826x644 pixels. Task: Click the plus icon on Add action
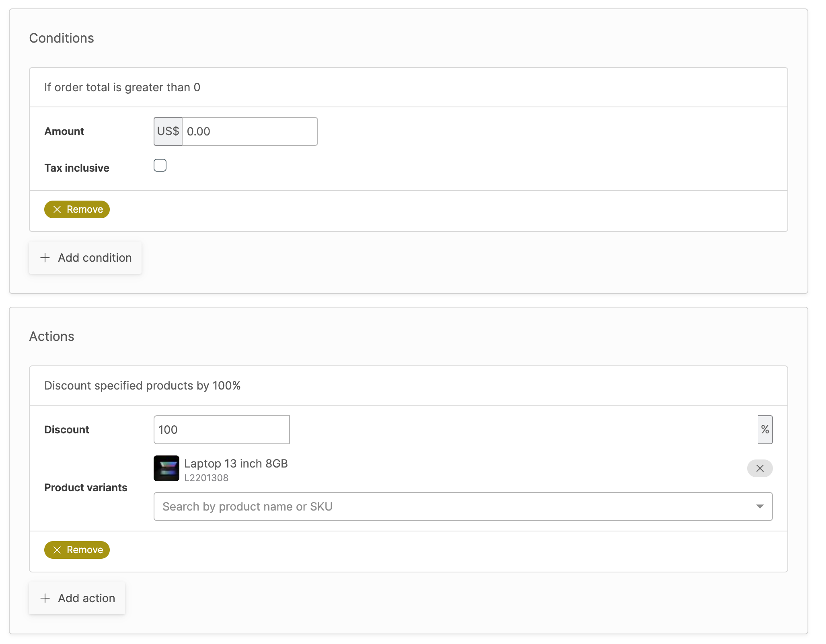tap(45, 598)
